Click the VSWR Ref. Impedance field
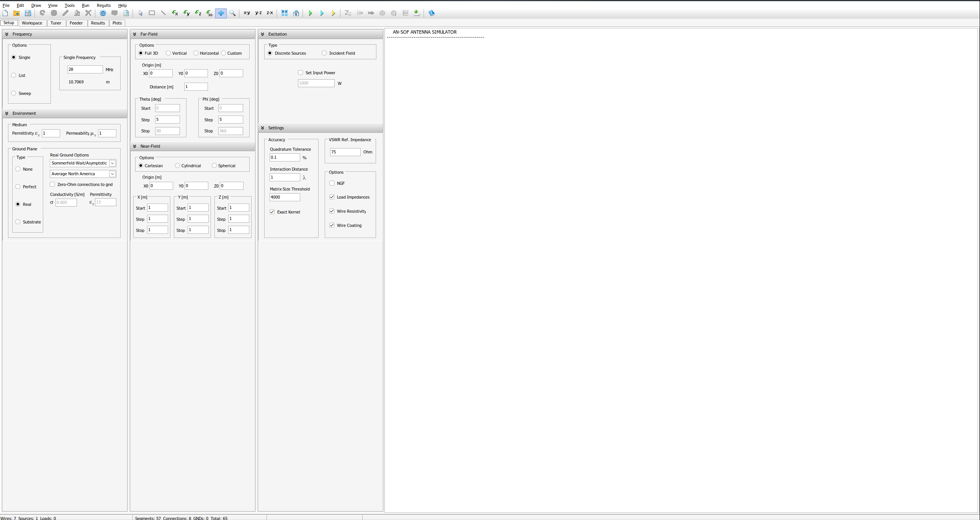The width and height of the screenshot is (980, 520). pyautogui.click(x=345, y=152)
